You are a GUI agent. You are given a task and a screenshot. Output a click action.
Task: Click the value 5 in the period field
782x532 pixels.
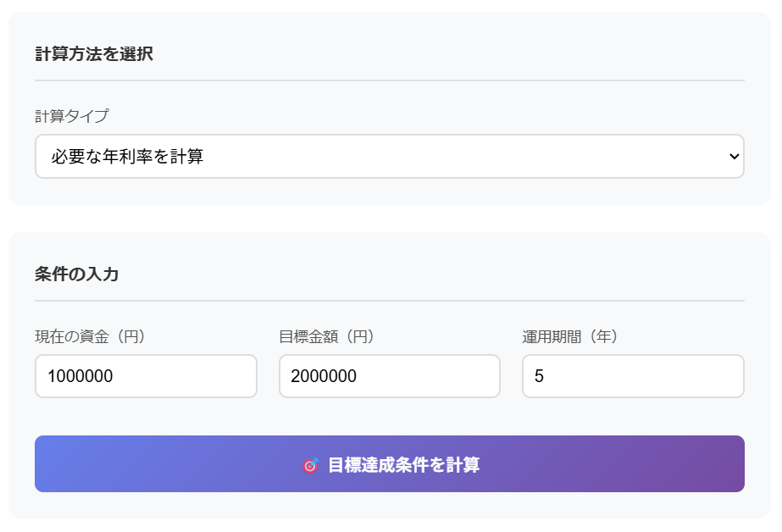(539, 376)
